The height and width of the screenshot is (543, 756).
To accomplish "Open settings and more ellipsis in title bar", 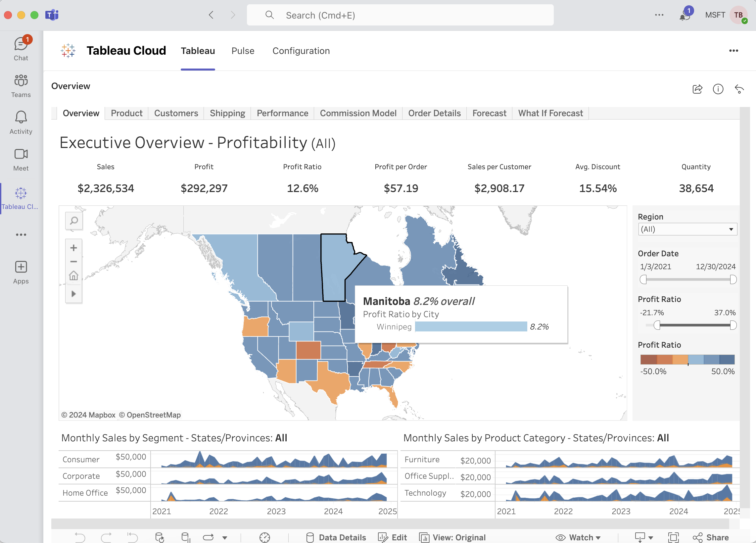I will tap(659, 15).
